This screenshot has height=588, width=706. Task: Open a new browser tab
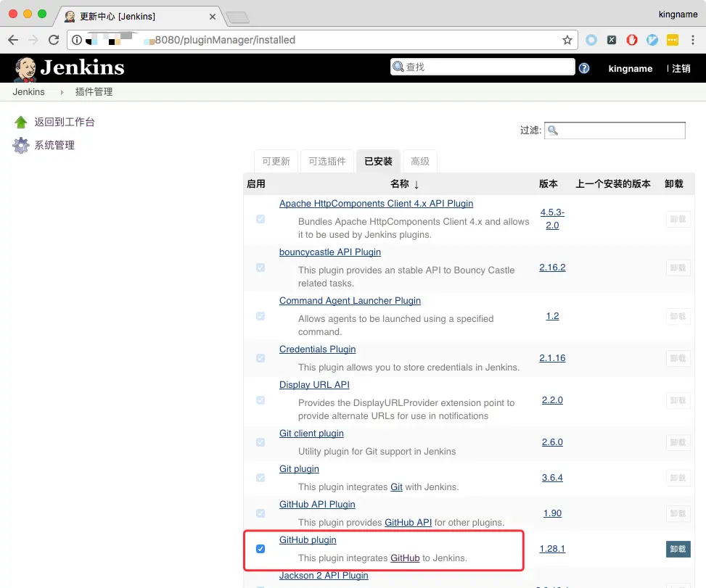pyautogui.click(x=237, y=17)
